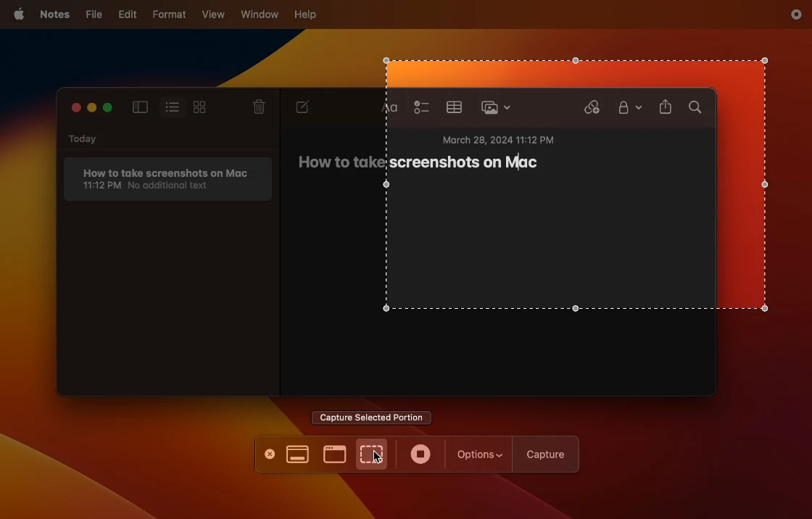Open the Help menu
This screenshot has height=519, width=812.
305,14
